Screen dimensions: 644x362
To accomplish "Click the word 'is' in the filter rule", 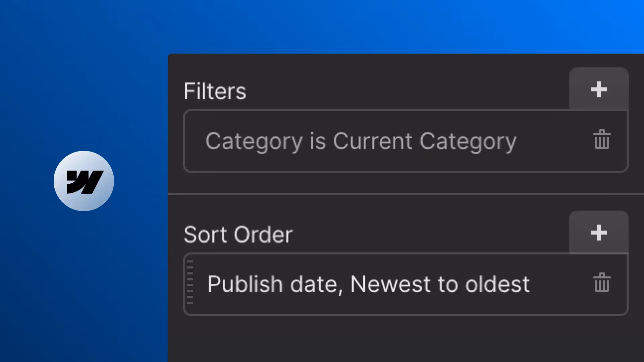I will pyautogui.click(x=318, y=141).
